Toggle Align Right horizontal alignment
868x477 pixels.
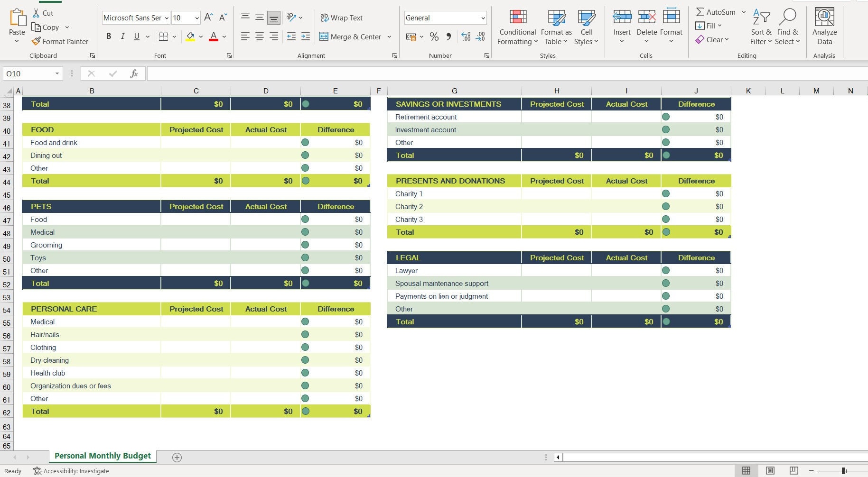tap(274, 37)
